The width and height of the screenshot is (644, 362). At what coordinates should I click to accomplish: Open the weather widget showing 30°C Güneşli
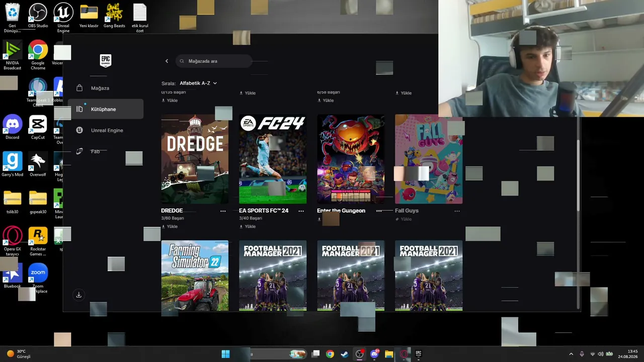point(19,354)
